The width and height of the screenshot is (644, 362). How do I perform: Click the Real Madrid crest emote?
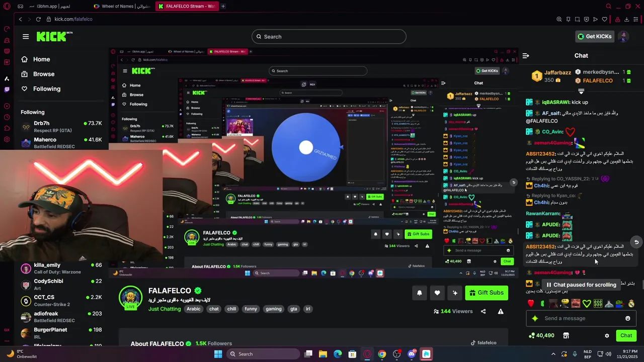click(x=631, y=303)
